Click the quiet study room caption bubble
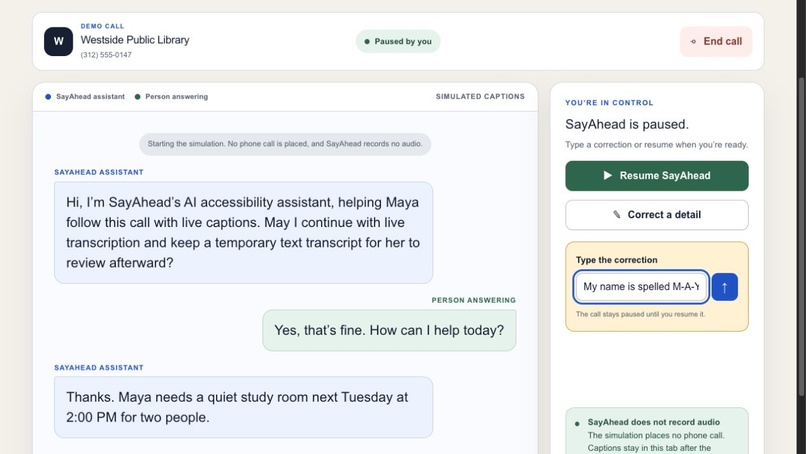 coord(243,407)
